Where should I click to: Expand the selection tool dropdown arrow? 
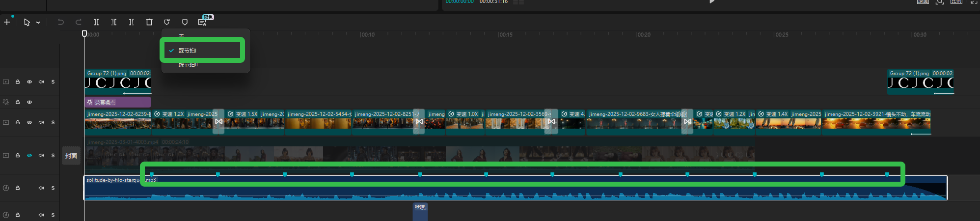[38, 23]
